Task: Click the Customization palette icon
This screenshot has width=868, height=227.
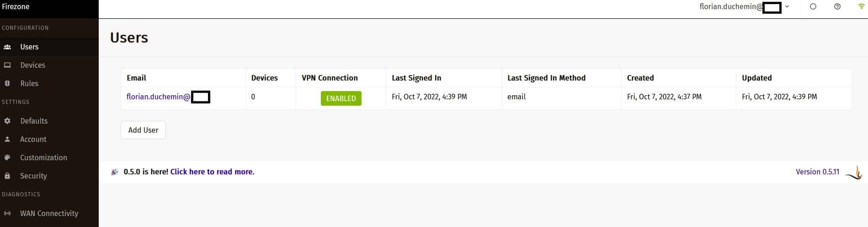Action: [7, 158]
